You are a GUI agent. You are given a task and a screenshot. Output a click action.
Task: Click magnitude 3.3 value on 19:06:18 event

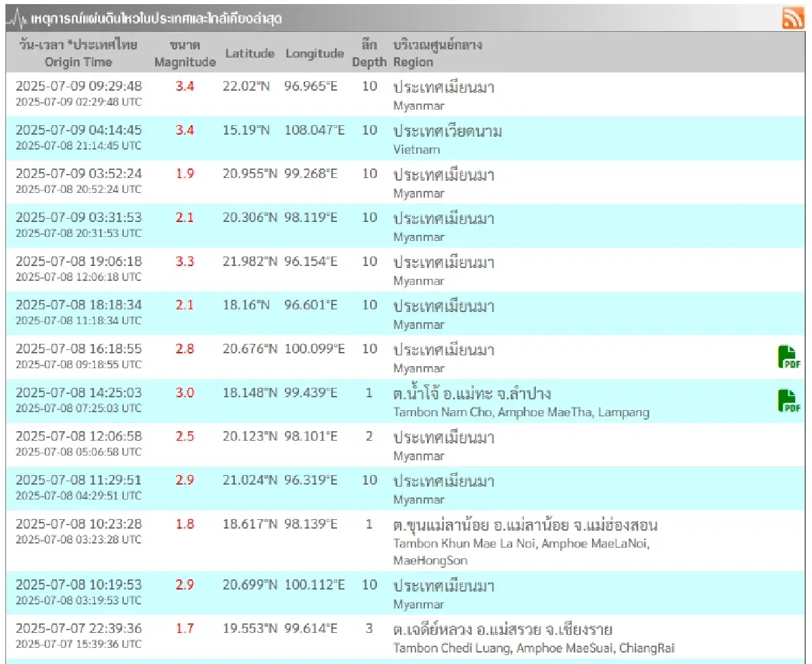pyautogui.click(x=185, y=262)
